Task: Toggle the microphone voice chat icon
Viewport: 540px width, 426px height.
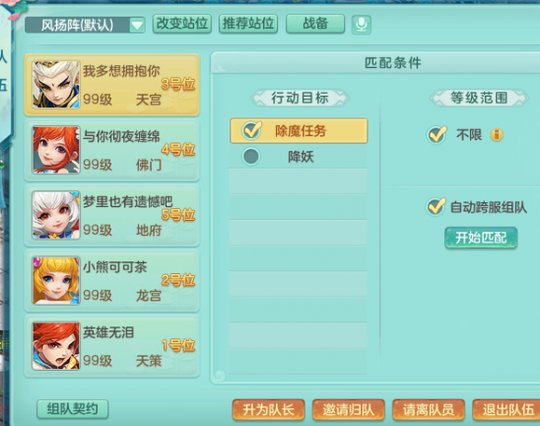Action: [x=361, y=24]
